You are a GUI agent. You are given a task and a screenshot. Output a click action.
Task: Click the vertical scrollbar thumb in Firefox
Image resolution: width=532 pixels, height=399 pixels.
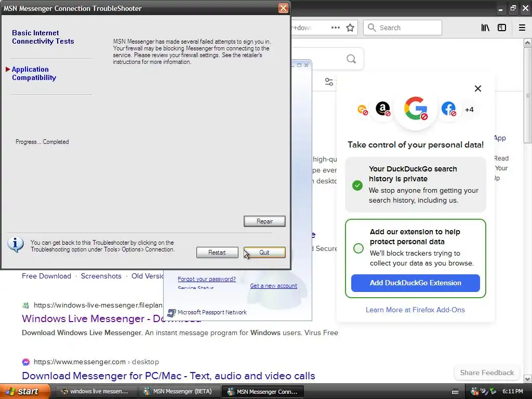[527, 96]
